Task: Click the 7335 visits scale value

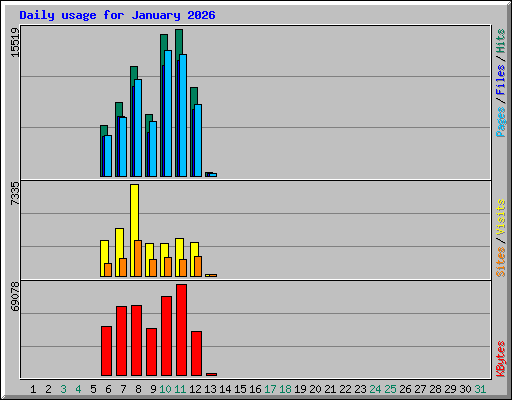Action: click(x=15, y=193)
